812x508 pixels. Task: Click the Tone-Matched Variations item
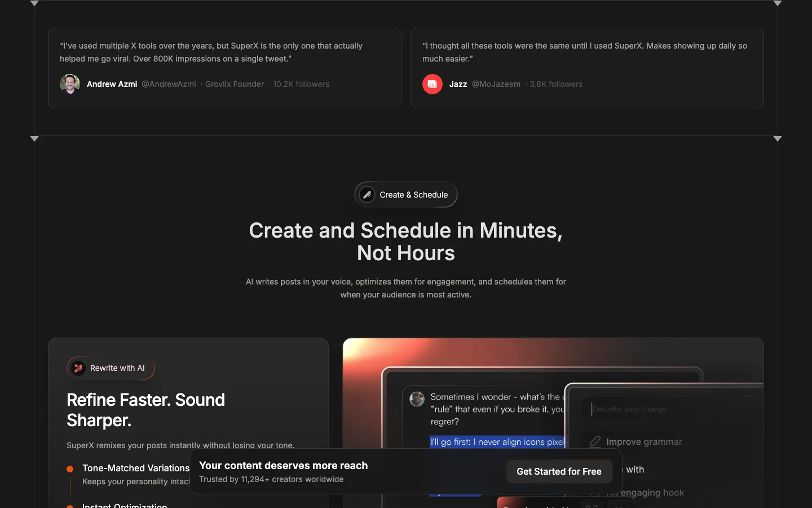(136, 468)
